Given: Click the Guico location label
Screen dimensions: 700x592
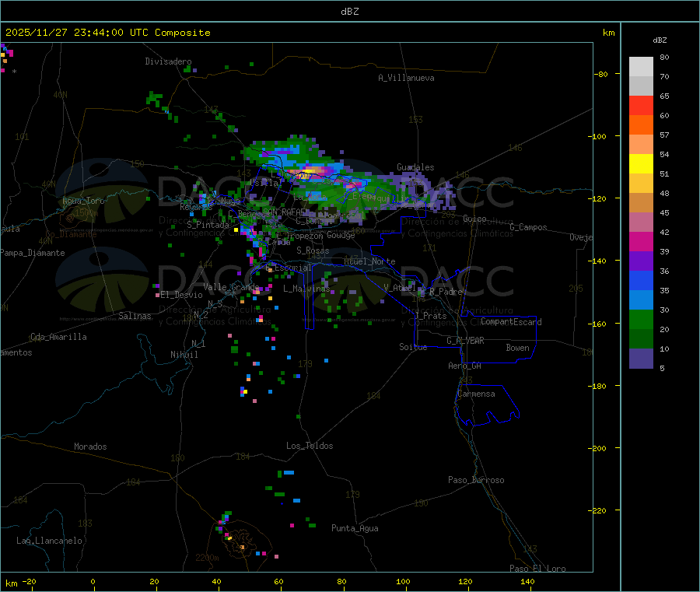Looking at the screenshot, I should (474, 219).
